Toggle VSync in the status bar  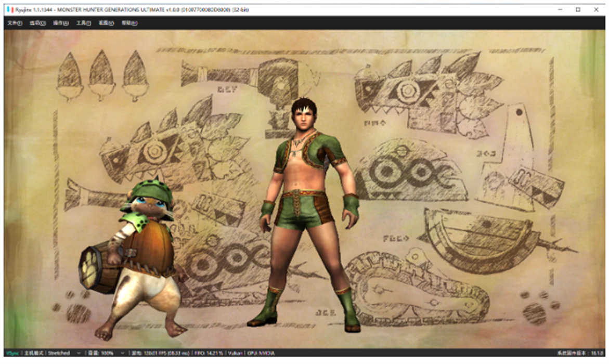click(11, 353)
